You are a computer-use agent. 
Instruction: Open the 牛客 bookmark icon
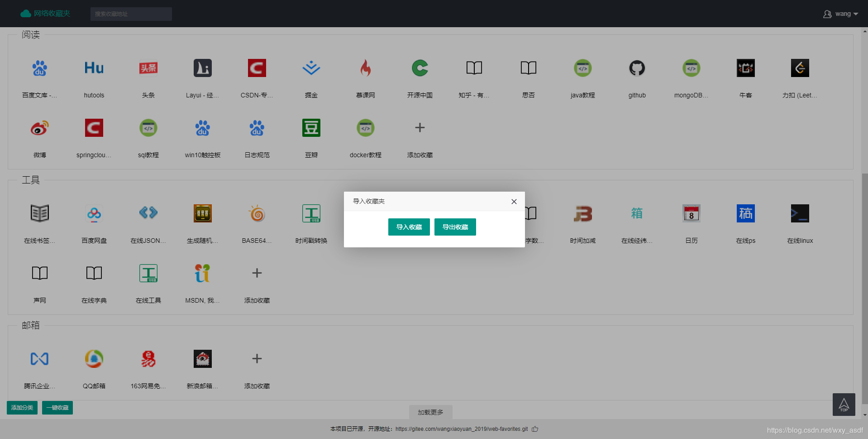[746, 68]
